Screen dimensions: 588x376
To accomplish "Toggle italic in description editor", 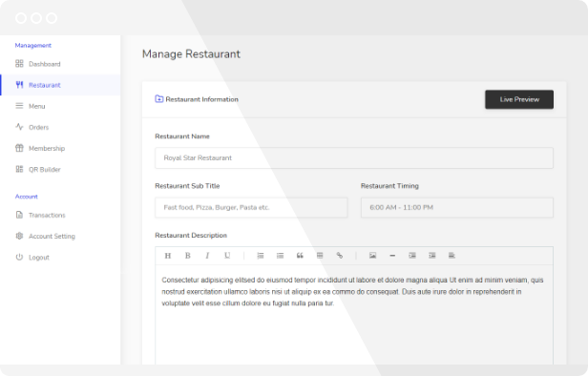I will click(x=207, y=256).
